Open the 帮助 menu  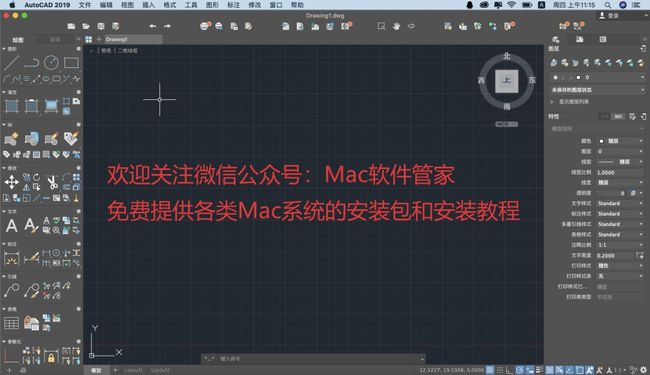coord(297,5)
